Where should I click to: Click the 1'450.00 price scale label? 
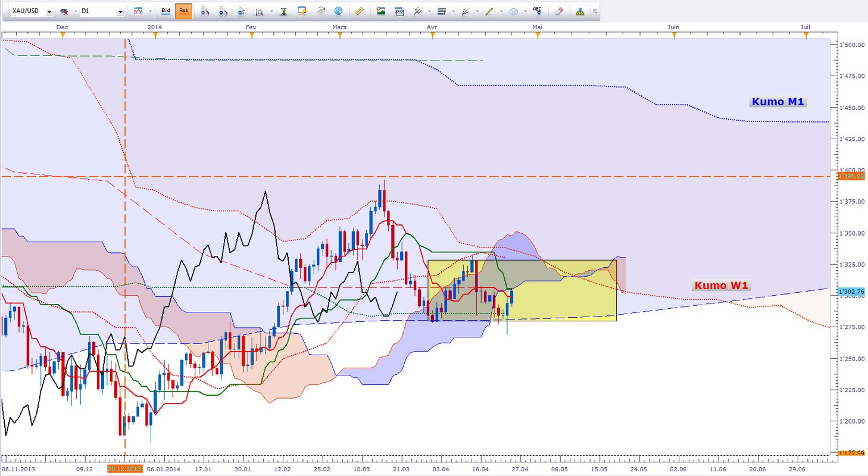point(851,108)
